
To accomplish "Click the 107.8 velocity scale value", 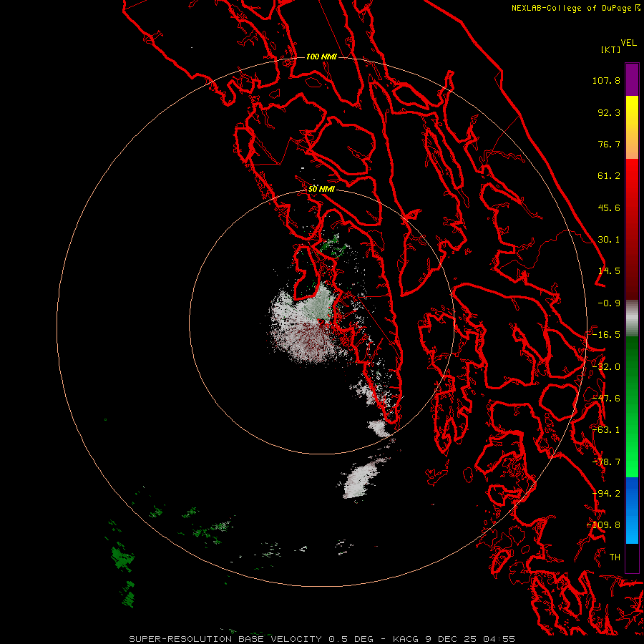I will click(606, 80).
